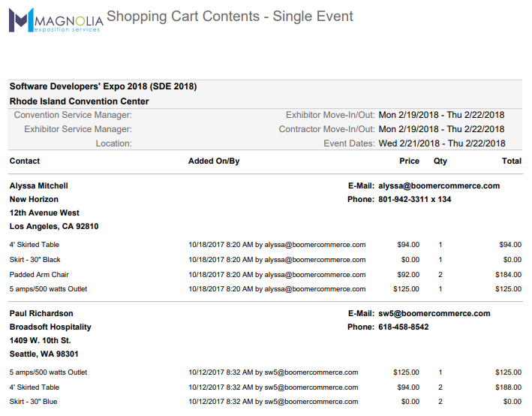Viewport: 532px width, 416px height.
Task: Click the $184.00 total for Padded Arm Chair
Action: tap(508, 275)
